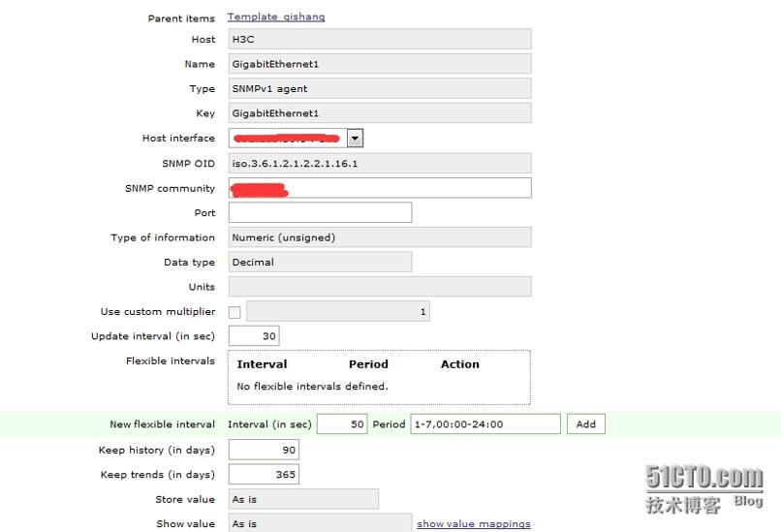Click the Period column header
Viewport: 781px width, 532px height.
tap(368, 364)
